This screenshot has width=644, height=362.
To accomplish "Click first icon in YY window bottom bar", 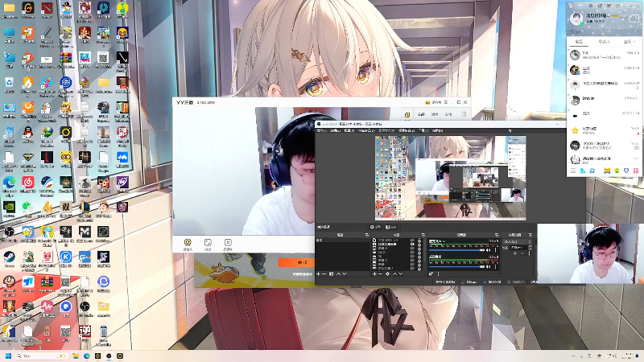I will 188,244.
